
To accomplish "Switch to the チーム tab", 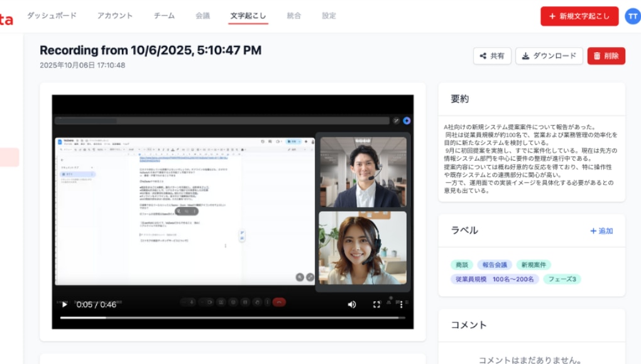I will 164,16.
